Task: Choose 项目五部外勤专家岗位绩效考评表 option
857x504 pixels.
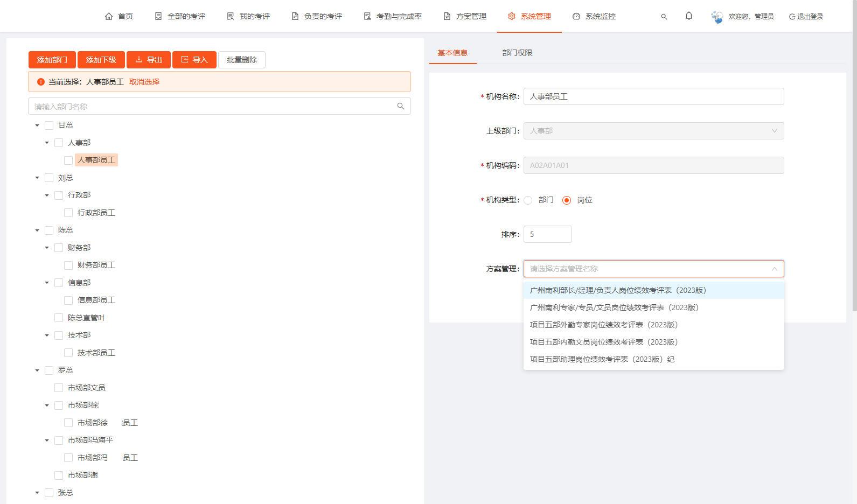Action: (x=603, y=325)
